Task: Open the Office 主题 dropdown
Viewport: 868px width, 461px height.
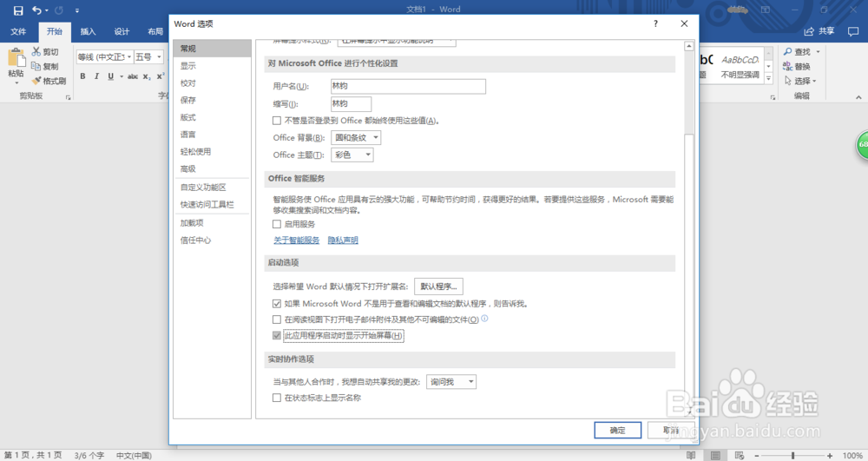Action: tap(352, 155)
